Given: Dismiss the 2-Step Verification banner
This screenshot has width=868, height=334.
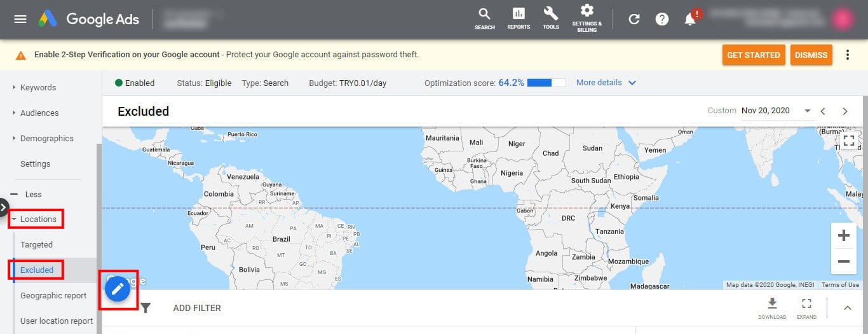Looking at the screenshot, I should 811,55.
